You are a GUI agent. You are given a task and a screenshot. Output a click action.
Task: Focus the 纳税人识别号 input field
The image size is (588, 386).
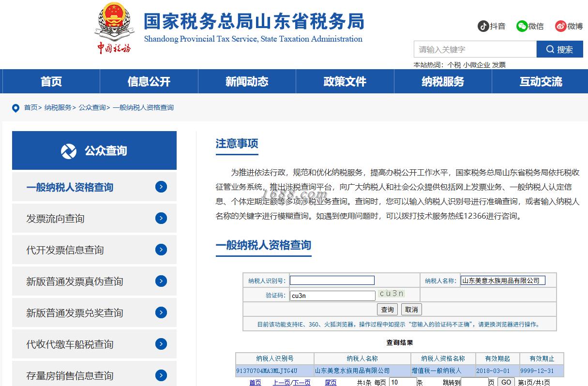tap(332, 281)
